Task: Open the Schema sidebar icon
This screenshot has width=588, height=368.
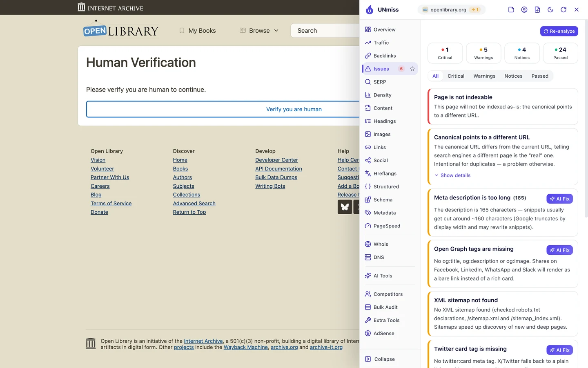Action: coord(368,200)
